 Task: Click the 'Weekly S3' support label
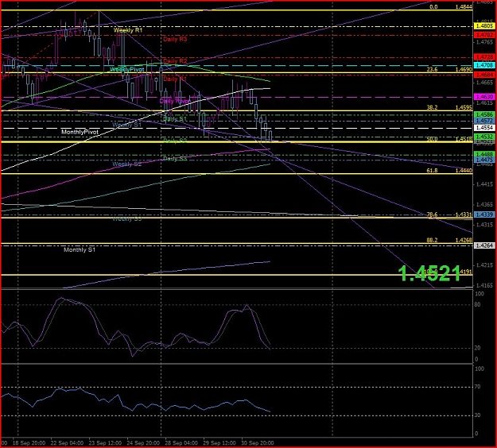[126, 219]
